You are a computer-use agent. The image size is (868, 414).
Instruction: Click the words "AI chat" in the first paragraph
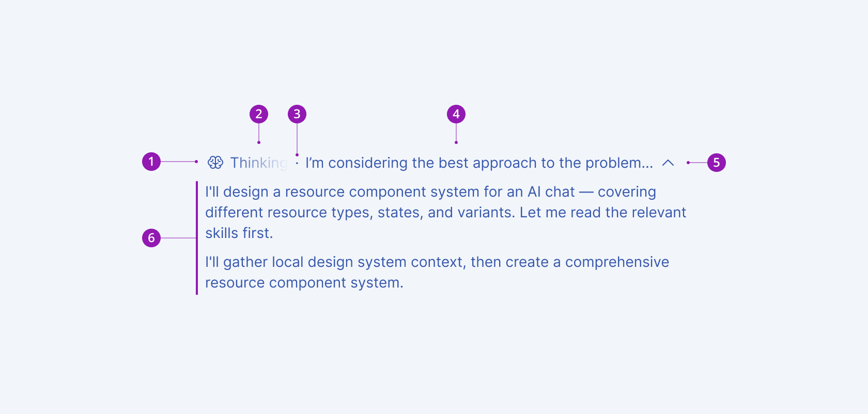[551, 192]
